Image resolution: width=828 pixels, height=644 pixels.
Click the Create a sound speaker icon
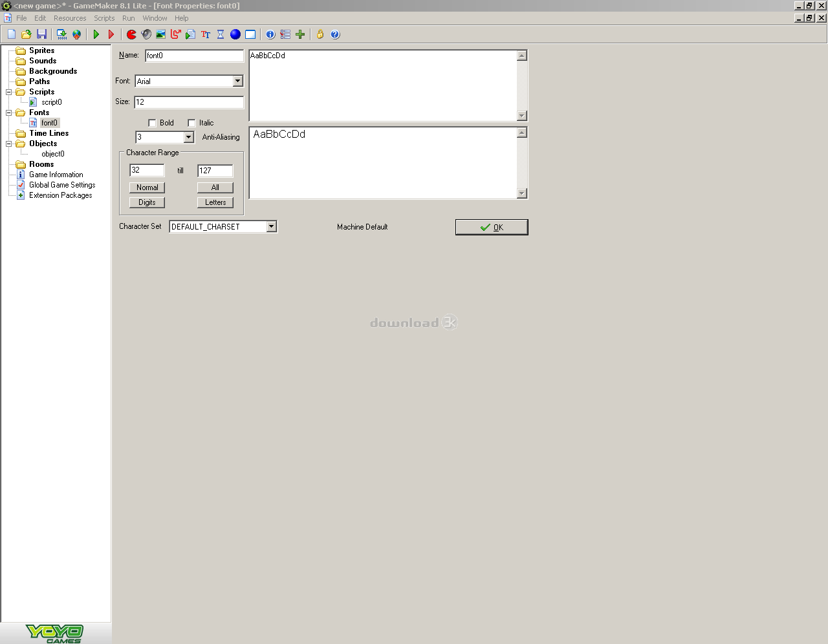(x=146, y=34)
